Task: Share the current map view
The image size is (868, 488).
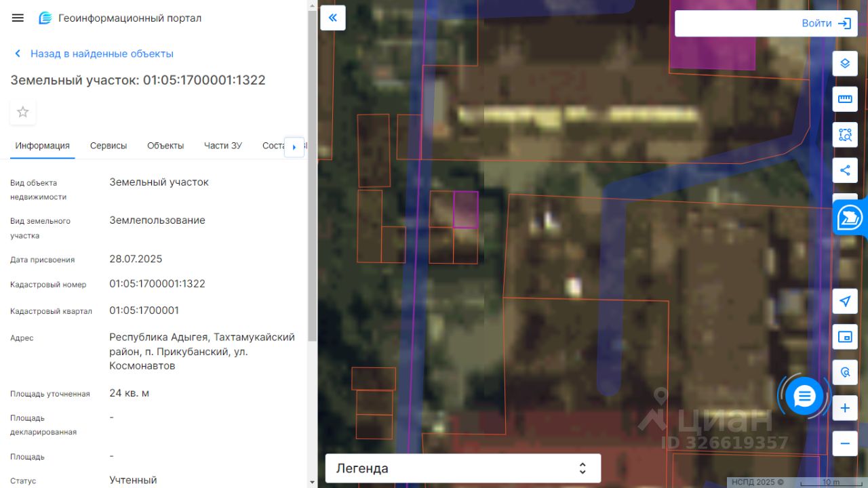Action: [x=845, y=170]
